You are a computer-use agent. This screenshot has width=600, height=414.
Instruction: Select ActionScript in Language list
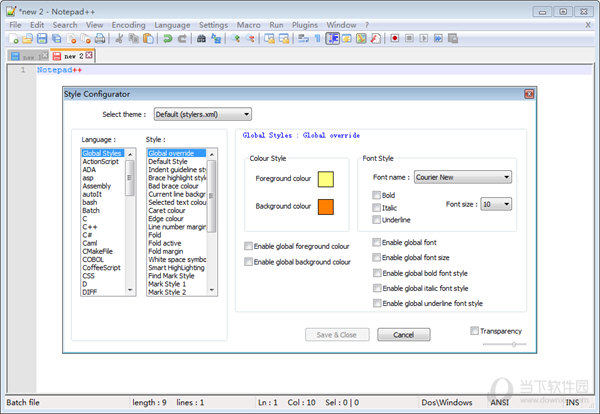[101, 161]
